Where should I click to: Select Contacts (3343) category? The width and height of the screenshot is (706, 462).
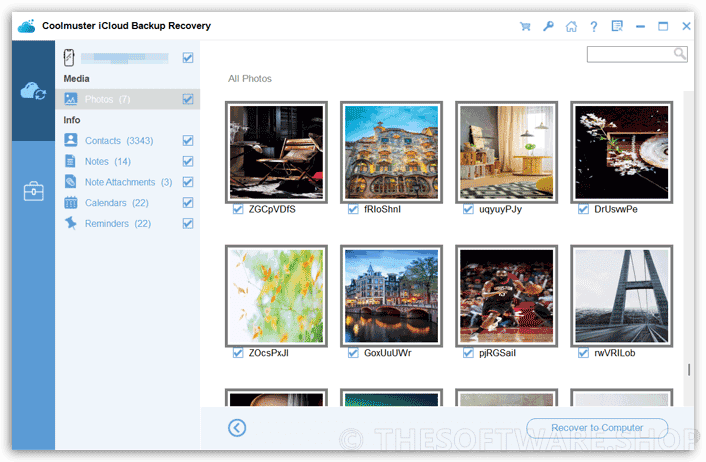tap(127, 140)
